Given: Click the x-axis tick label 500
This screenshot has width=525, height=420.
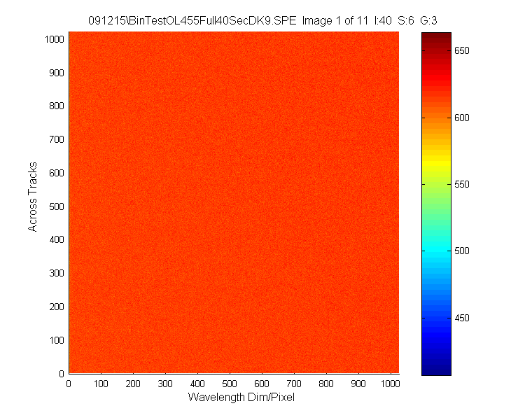Looking at the screenshot, I should click(x=230, y=384).
